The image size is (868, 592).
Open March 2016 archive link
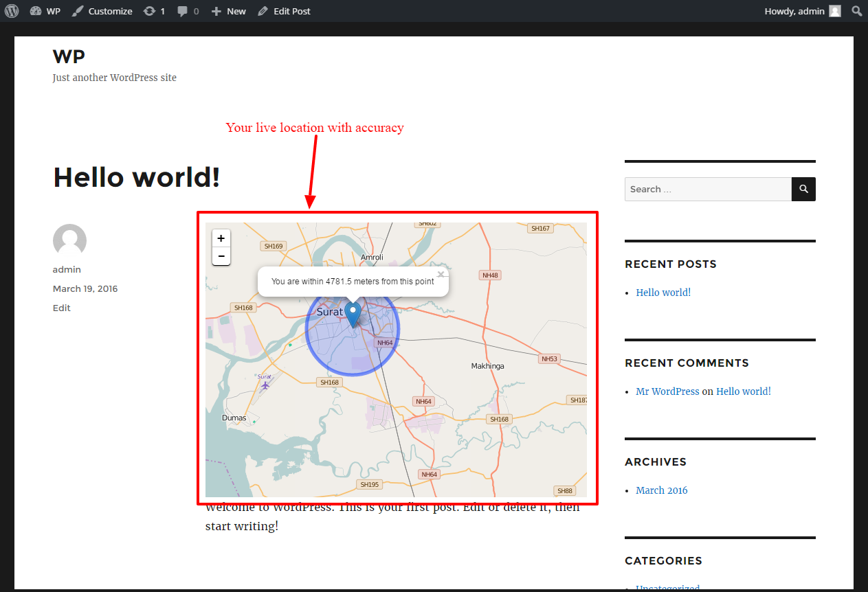click(661, 490)
